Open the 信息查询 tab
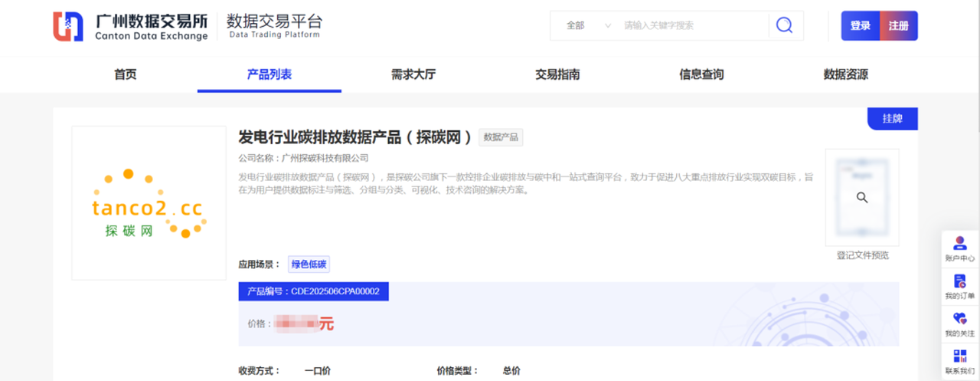This screenshot has width=980, height=381. tap(701, 74)
